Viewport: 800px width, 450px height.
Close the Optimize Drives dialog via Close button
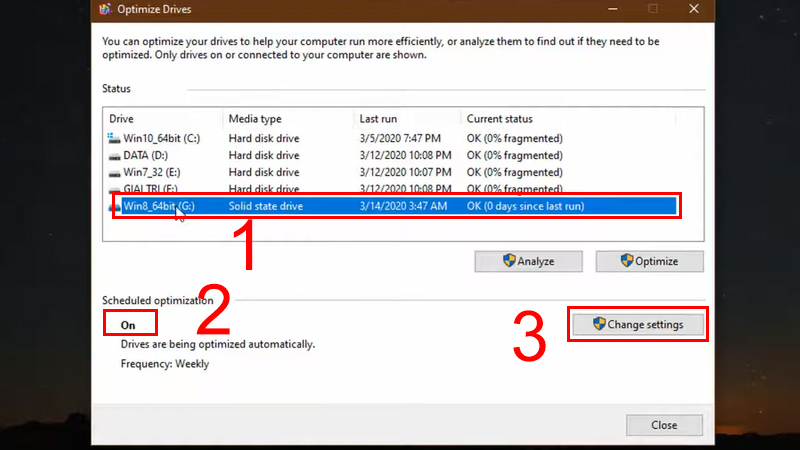click(664, 425)
